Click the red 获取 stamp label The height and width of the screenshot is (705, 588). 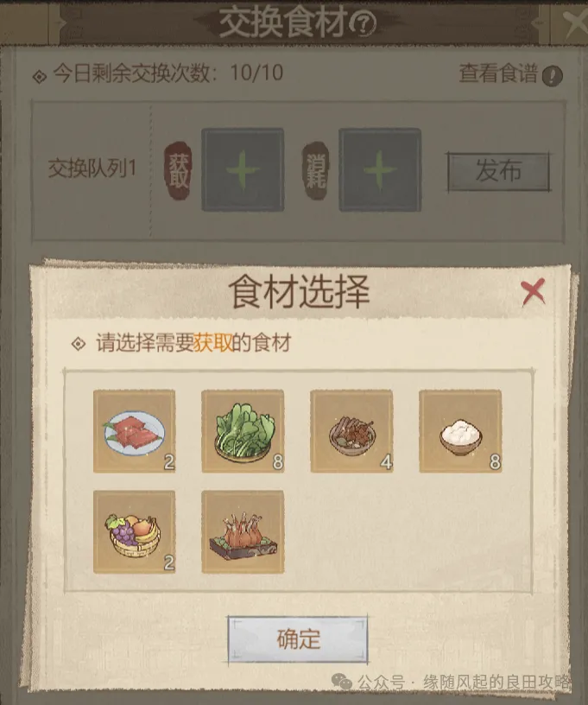pos(178,171)
